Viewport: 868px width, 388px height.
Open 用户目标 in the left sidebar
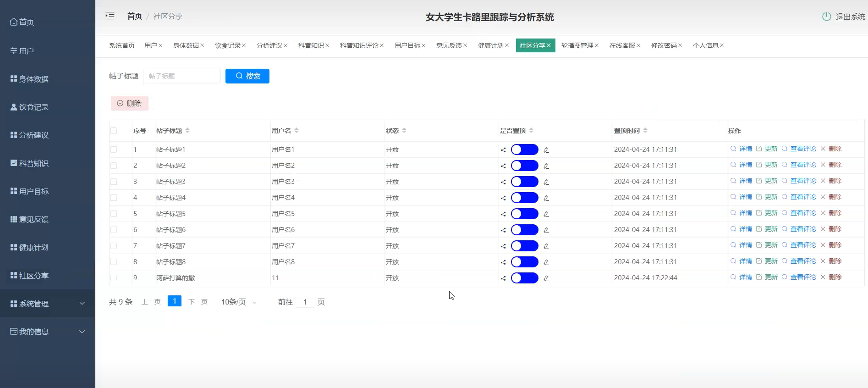tap(29, 191)
